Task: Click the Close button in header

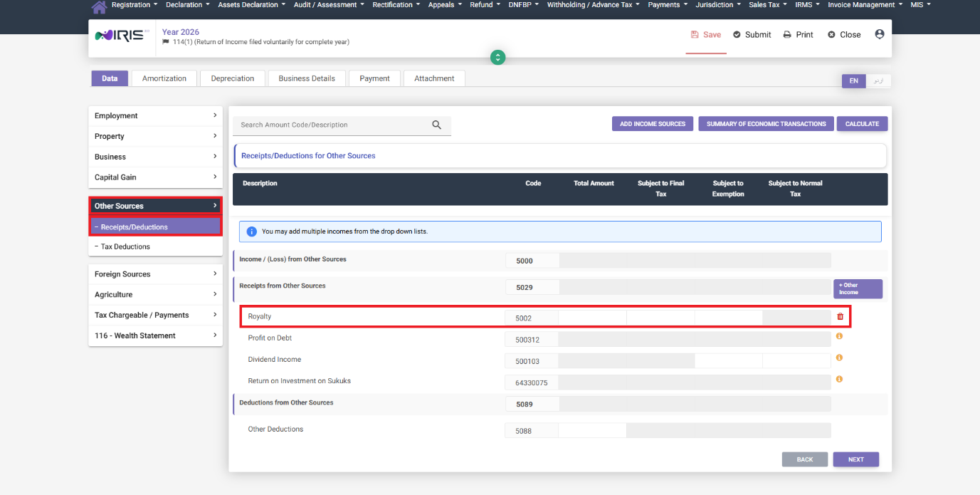Action: [x=844, y=34]
